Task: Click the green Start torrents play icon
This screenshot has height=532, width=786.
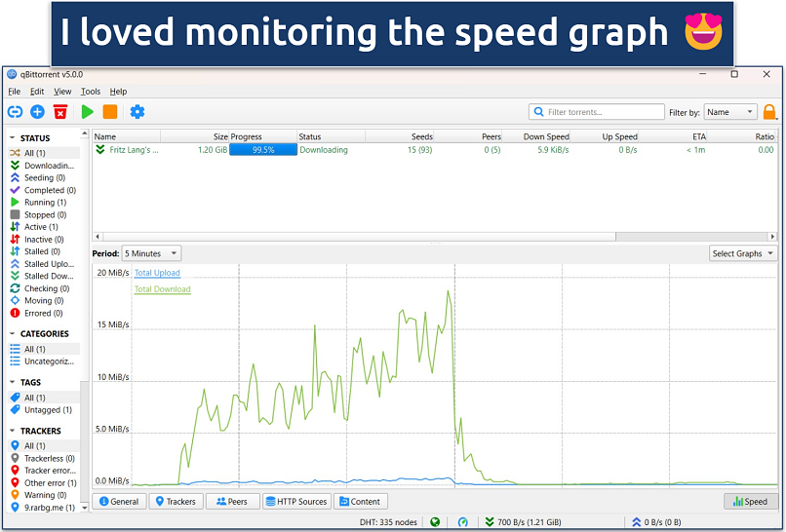Action: [87, 112]
